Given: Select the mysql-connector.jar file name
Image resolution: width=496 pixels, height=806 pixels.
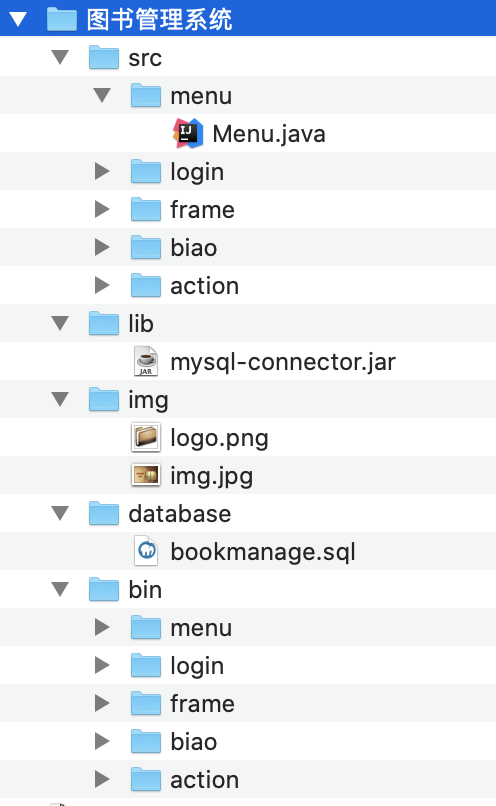Looking at the screenshot, I should [283, 362].
